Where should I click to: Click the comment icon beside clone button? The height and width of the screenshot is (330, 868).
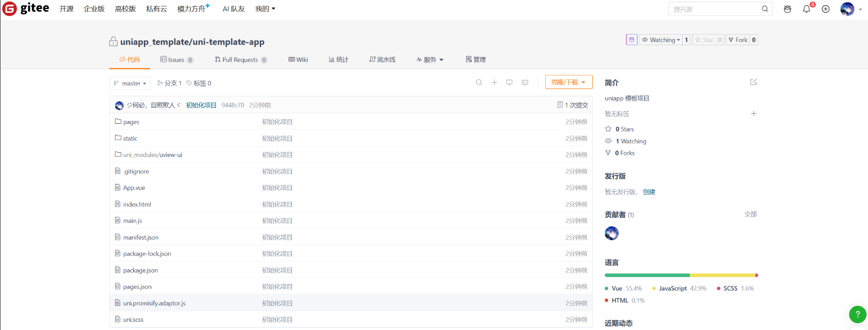coord(525,83)
